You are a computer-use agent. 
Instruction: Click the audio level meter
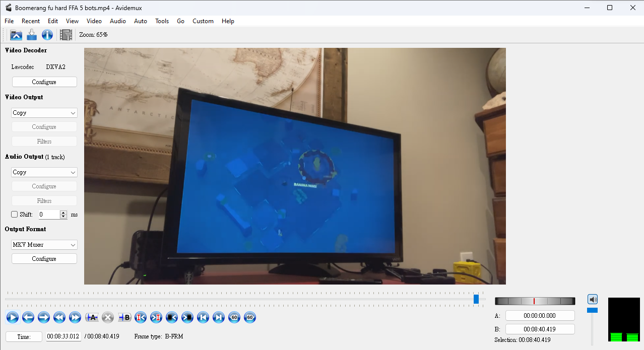tap(624, 320)
